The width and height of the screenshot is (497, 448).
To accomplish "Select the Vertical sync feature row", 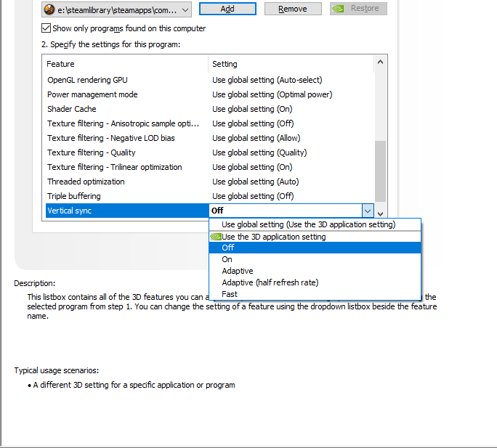I will 127,211.
